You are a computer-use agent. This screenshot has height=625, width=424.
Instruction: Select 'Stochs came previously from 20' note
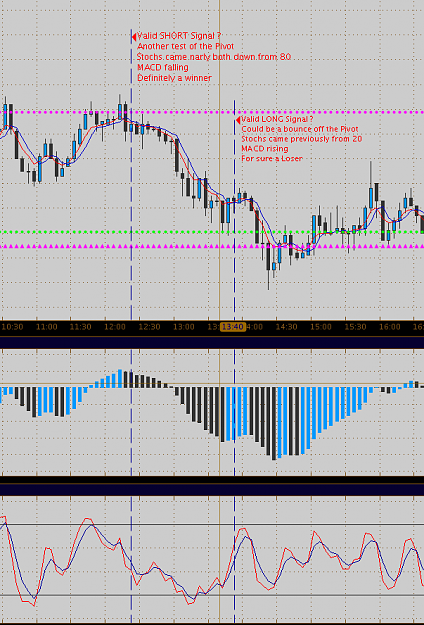(302, 139)
